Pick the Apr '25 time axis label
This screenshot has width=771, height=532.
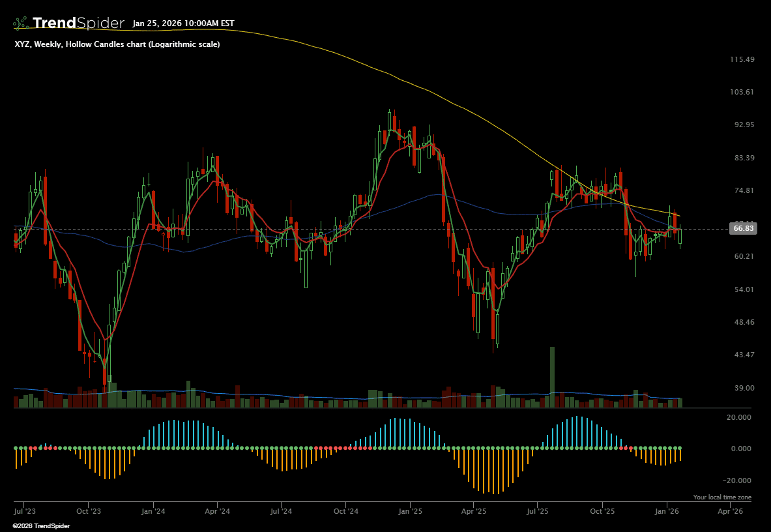tap(474, 512)
